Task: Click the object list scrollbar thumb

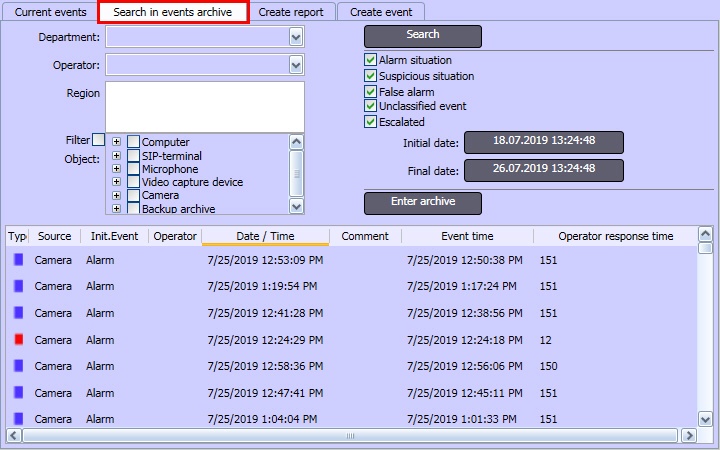Action: [296, 174]
